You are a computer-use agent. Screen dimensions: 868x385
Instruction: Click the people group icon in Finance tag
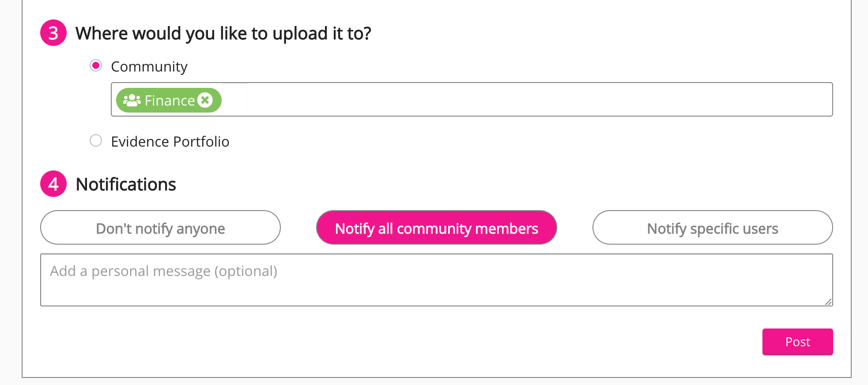point(132,100)
